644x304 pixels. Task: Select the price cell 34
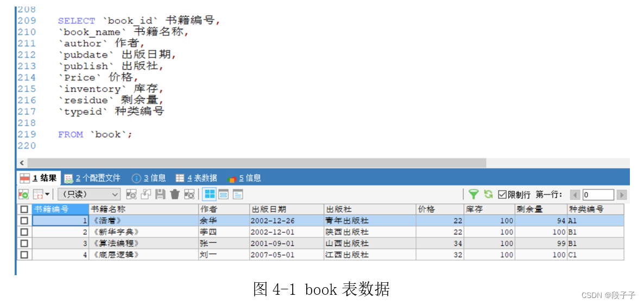[x=440, y=243]
